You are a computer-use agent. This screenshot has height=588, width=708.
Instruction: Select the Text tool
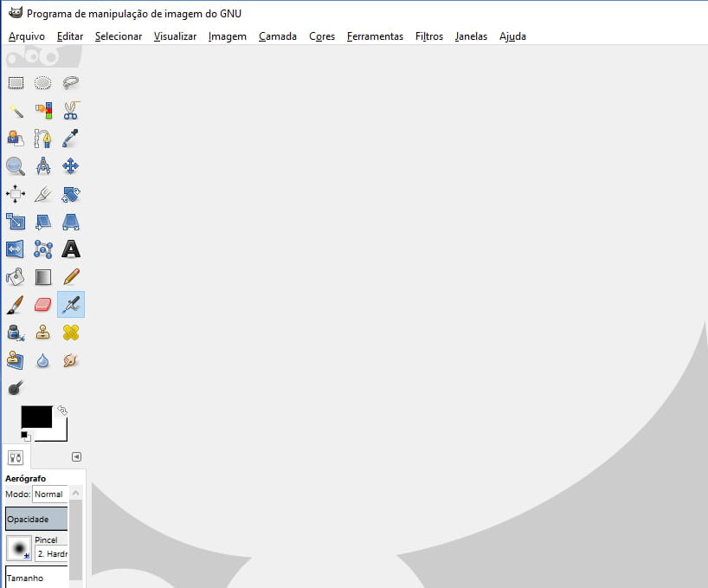(71, 249)
